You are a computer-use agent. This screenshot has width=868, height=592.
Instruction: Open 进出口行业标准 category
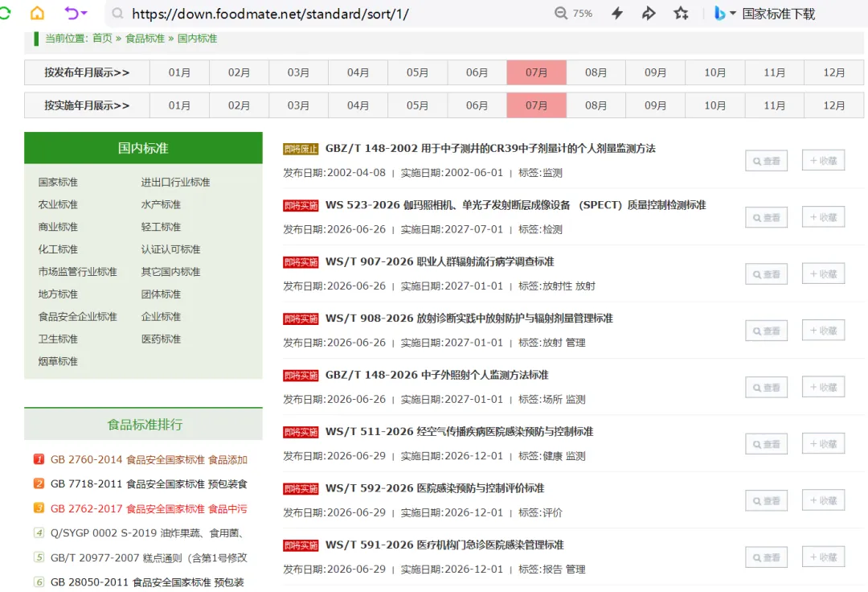click(x=175, y=183)
